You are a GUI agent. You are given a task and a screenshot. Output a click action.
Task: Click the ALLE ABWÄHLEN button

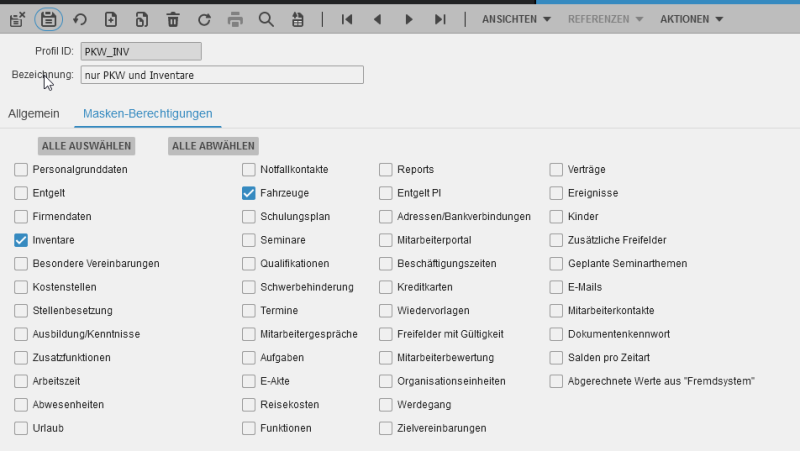click(x=213, y=146)
